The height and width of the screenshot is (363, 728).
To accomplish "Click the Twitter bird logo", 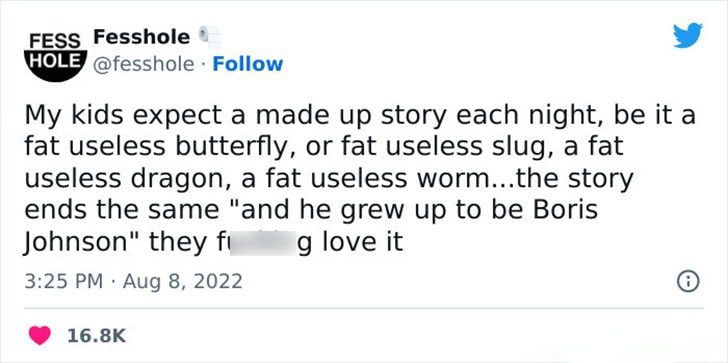I will [688, 35].
